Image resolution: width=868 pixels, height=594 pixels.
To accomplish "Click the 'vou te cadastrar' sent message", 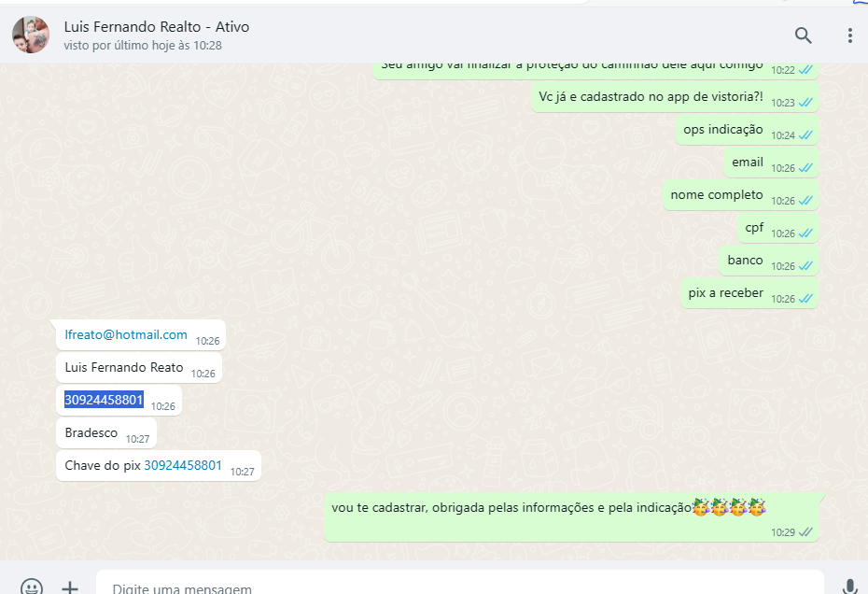I will point(511,507).
